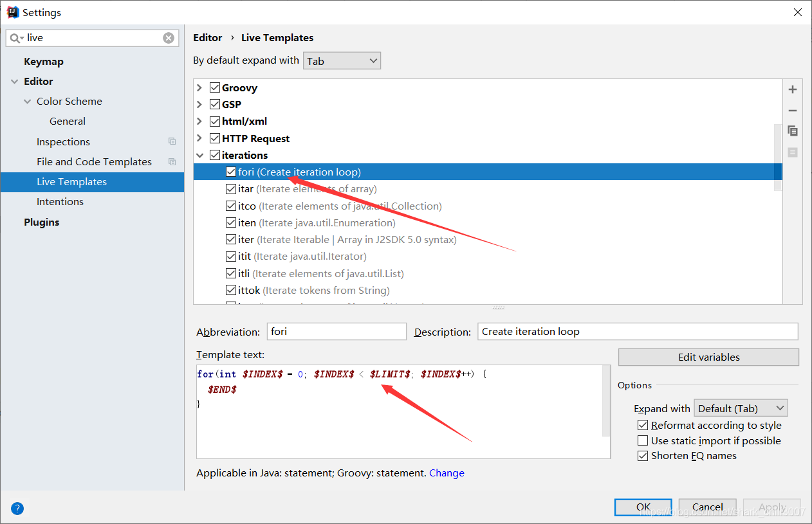The width and height of the screenshot is (812, 524).
Task: Open the Expand with Default (Tab) dropdown
Action: tap(741, 408)
